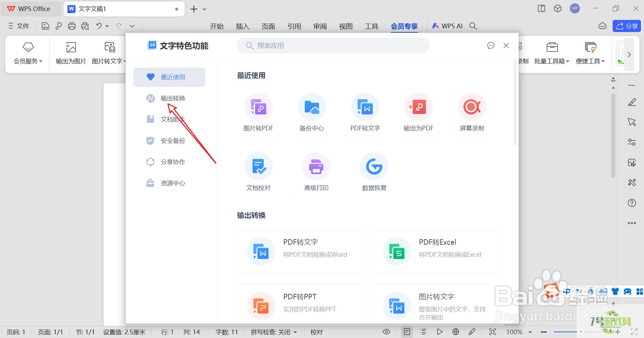The image size is (644, 338).
Task: Switch to web layout globe icon
Action: tap(456, 332)
